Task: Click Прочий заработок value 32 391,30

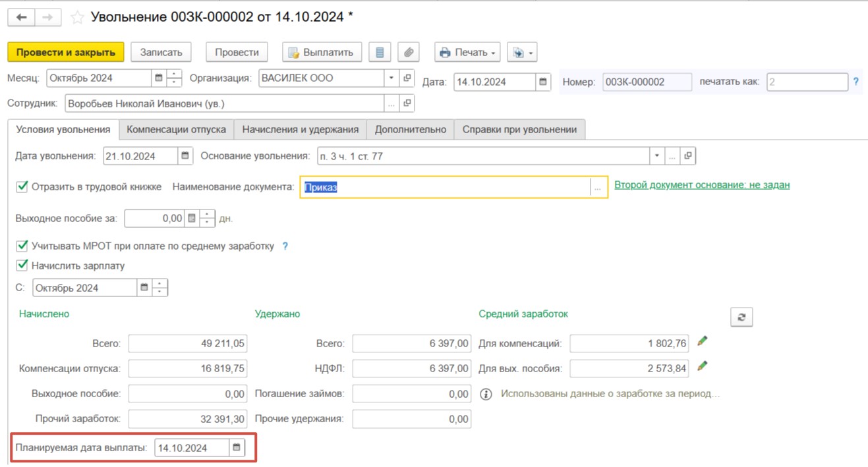Action: tap(188, 419)
